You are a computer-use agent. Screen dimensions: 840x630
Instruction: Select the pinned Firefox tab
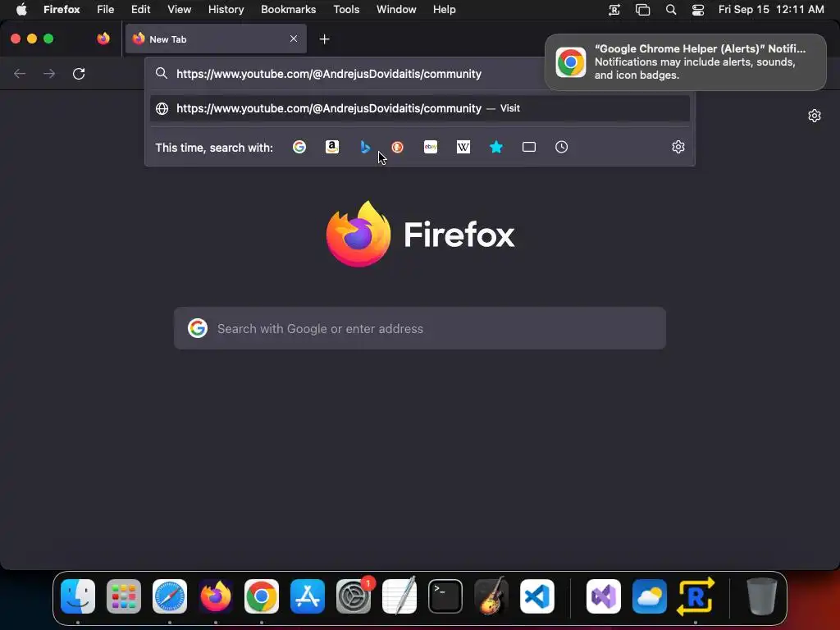coord(103,39)
